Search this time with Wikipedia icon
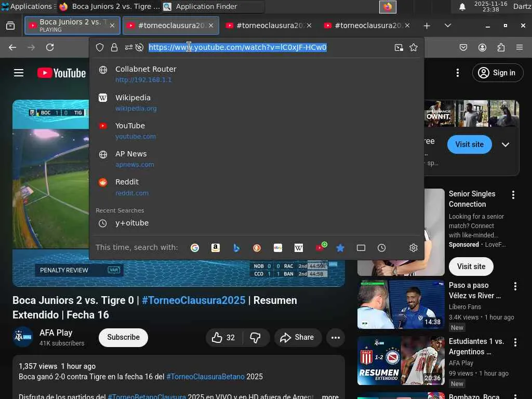Screen dimensions: 532x399 pyautogui.click(x=299, y=248)
